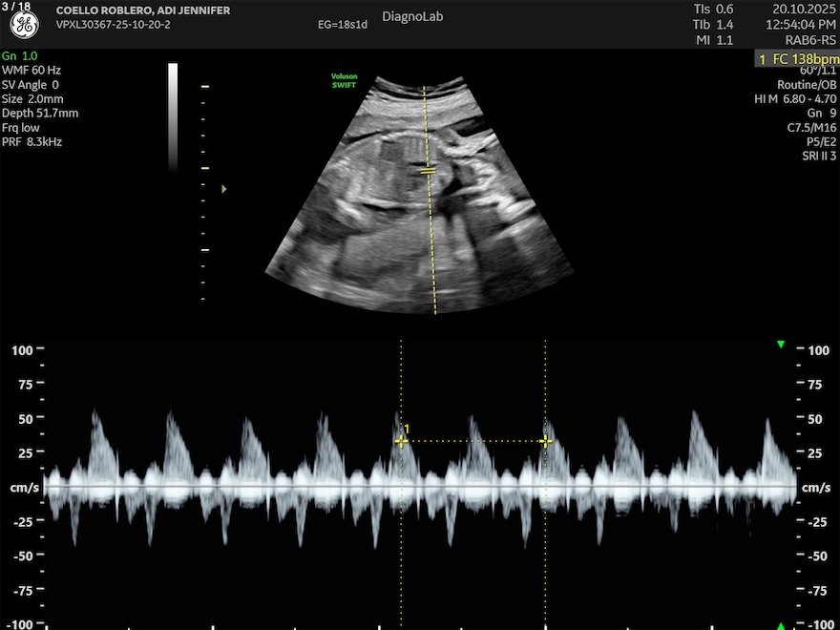Click the Gn 1.0 gain value
Image resolution: width=840 pixels, height=630 pixels.
pyautogui.click(x=19, y=56)
